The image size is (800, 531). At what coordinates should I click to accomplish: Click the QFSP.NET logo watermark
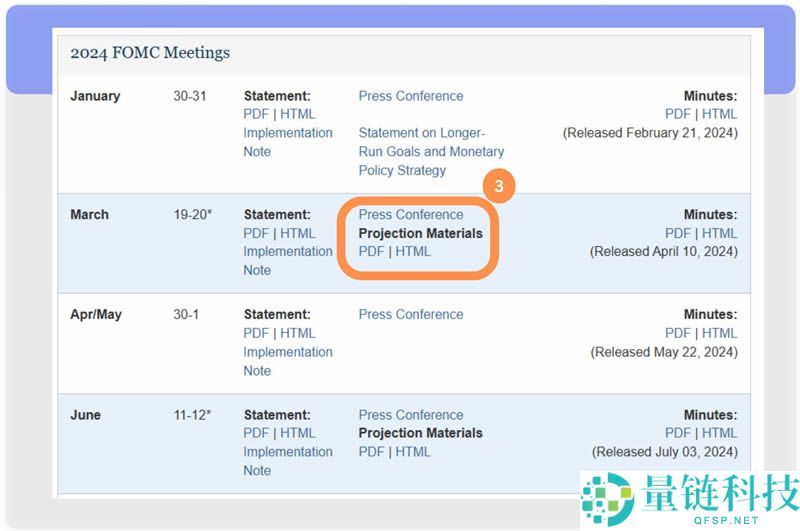click(690, 499)
